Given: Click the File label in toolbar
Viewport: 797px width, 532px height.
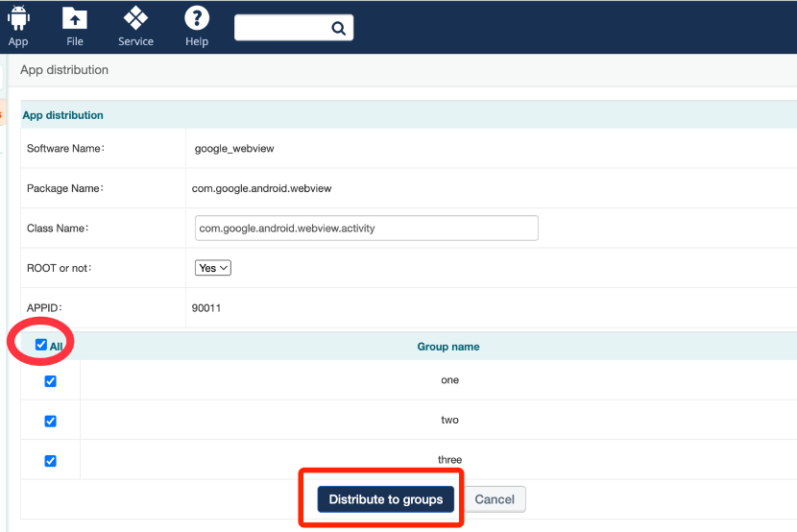Looking at the screenshot, I should tap(75, 41).
